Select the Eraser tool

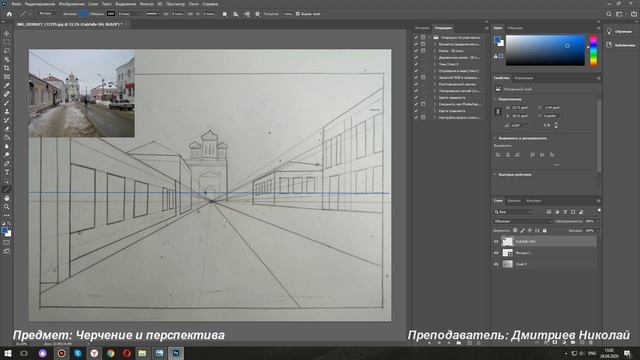pyautogui.click(x=7, y=129)
